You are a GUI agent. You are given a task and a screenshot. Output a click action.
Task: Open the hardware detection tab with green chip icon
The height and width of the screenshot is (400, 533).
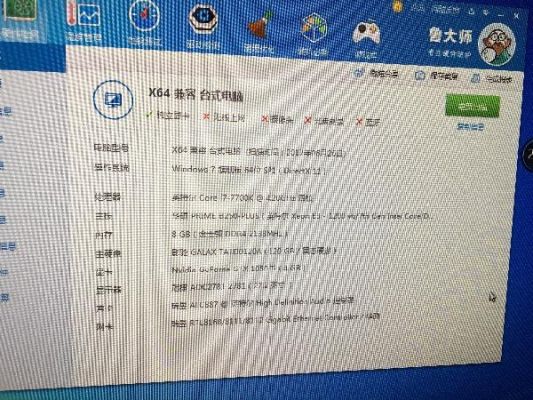click(20, 19)
